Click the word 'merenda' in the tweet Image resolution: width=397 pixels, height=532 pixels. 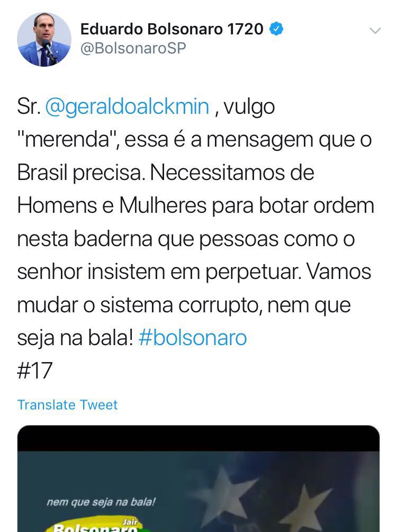(67, 139)
